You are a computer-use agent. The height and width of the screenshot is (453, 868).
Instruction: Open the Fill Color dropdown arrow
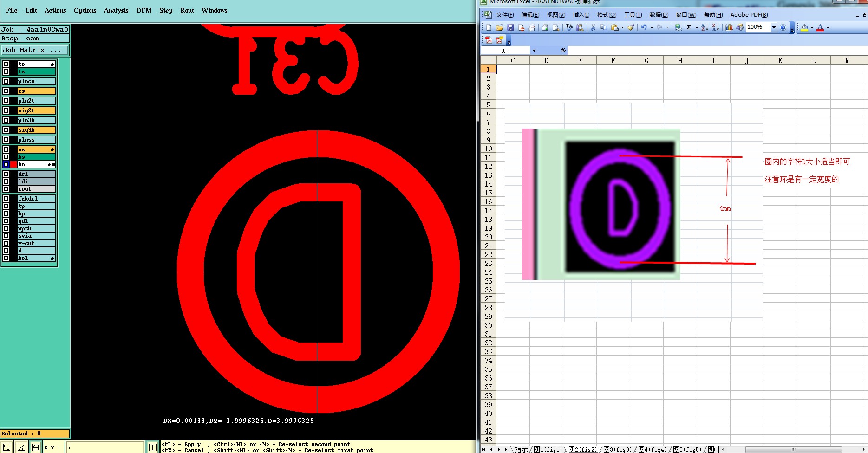[812, 27]
